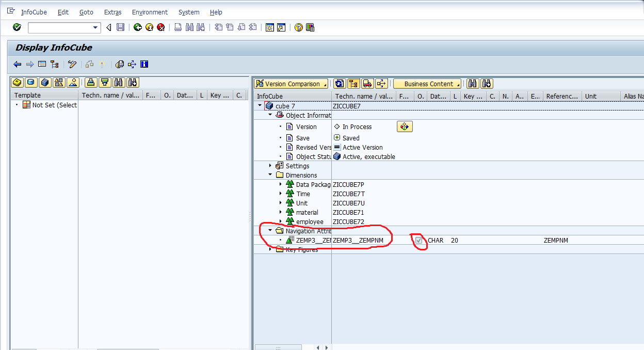Click the In Process version status diamond
644x350 pixels.
click(336, 126)
